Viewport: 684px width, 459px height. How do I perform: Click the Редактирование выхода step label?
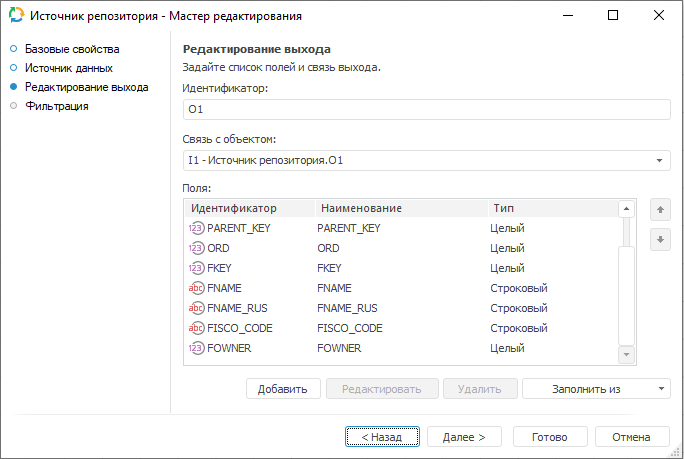pos(86,87)
